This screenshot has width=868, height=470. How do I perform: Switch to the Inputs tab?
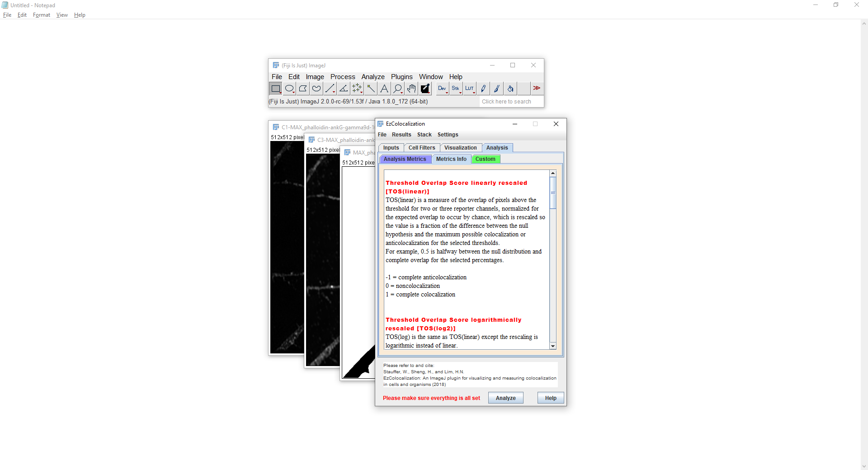tap(391, 148)
